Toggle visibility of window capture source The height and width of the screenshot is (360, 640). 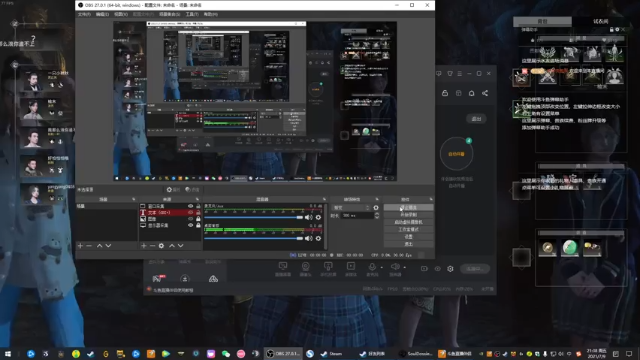click(x=190, y=206)
